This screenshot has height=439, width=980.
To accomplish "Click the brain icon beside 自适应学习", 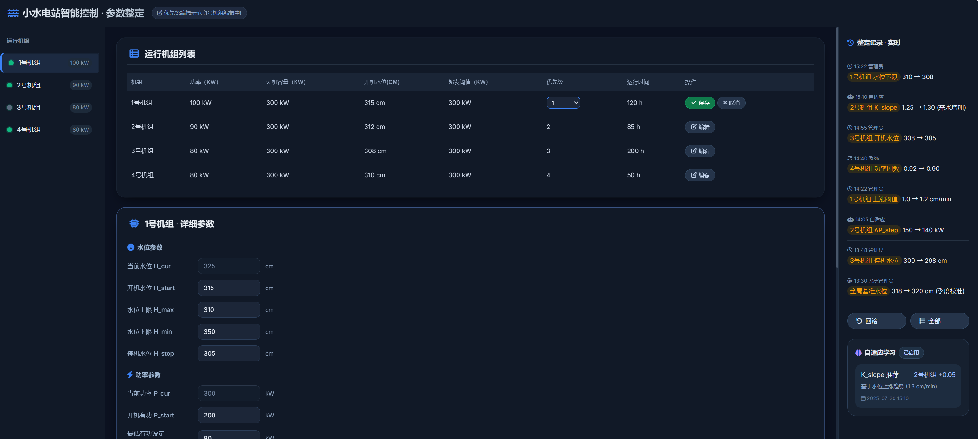I will pos(858,352).
